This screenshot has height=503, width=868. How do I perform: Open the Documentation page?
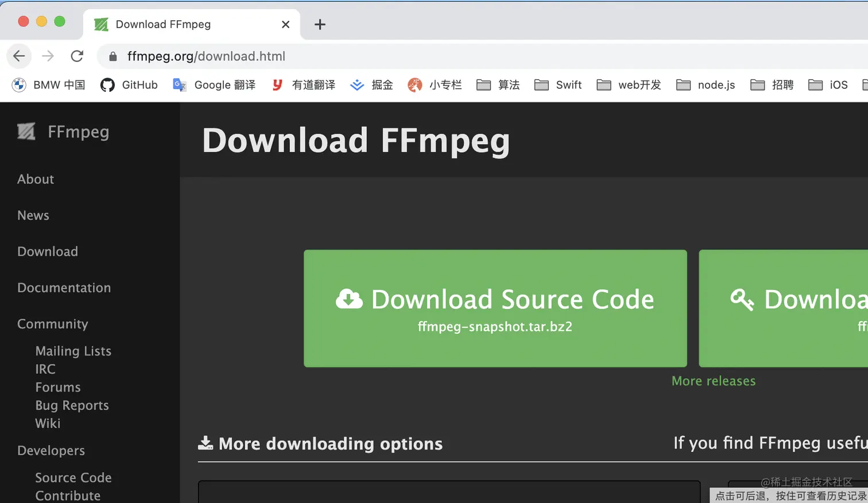(x=64, y=288)
